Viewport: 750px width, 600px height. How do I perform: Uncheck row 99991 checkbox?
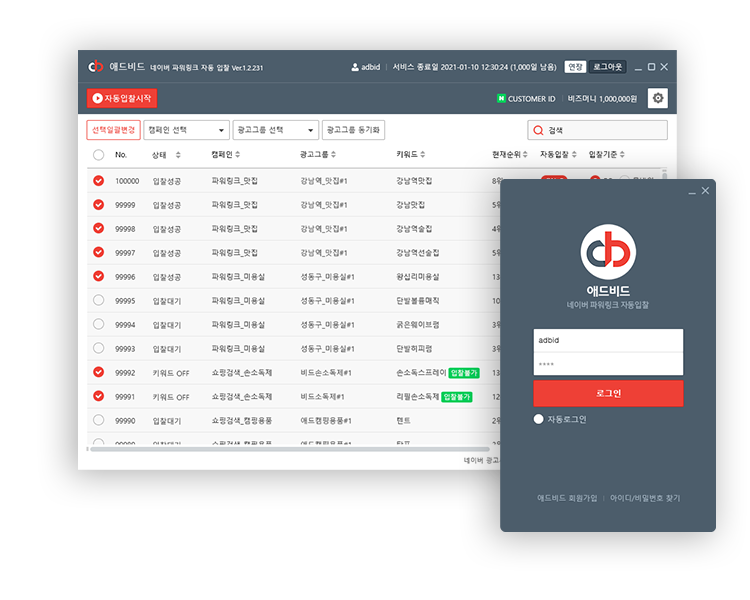point(99,396)
